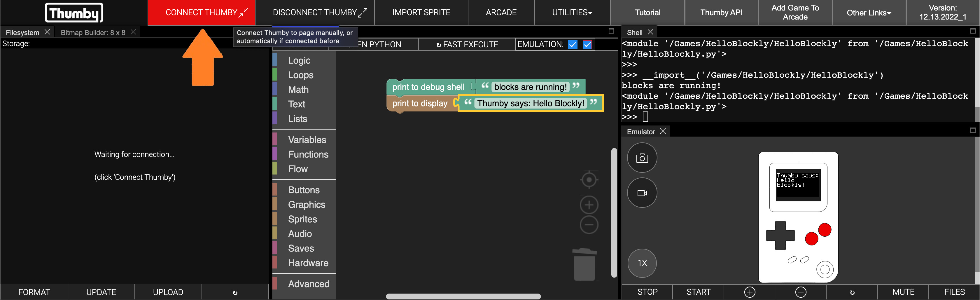Toggle the red-outlined EMULATION checkbox

(587, 45)
